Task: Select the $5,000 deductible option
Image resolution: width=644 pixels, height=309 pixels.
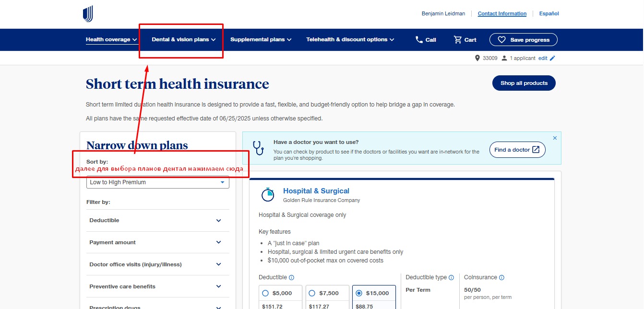Action: pos(266,293)
